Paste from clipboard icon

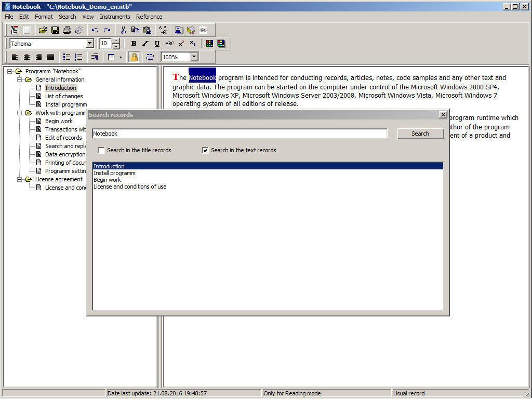(147, 30)
